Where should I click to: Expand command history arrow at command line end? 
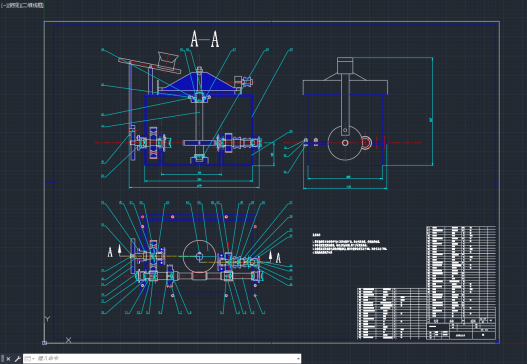298,359
